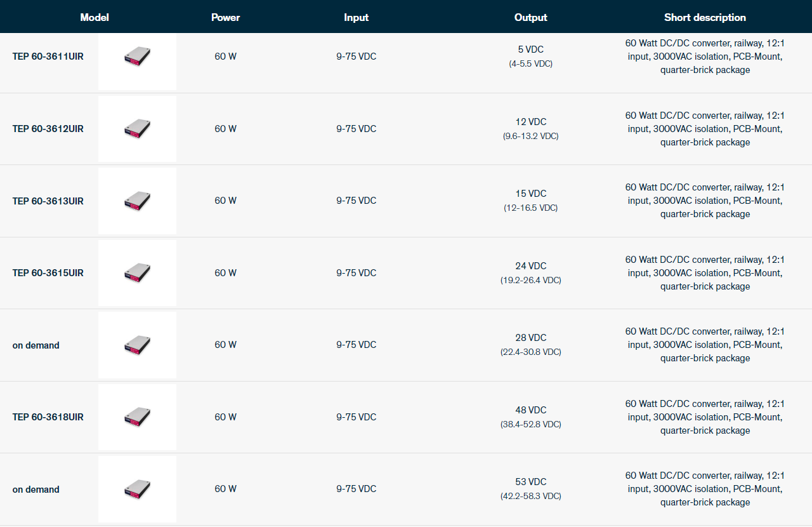The height and width of the screenshot is (527, 812).
Task: Click the Model column header
Action: 95,18
